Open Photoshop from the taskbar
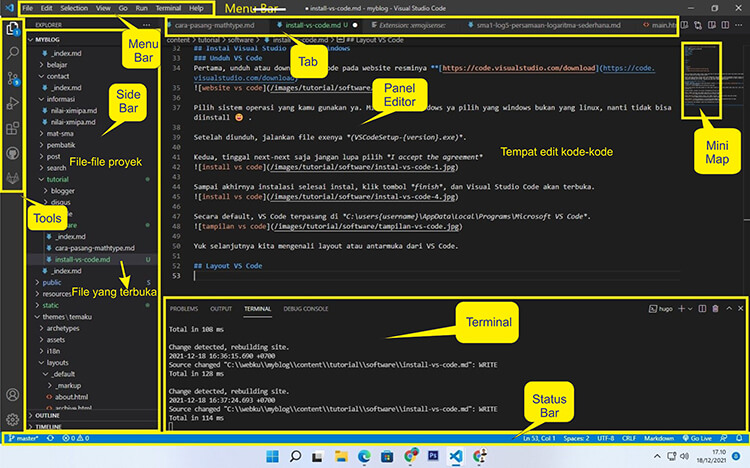This screenshot has width=750, height=468. [433, 457]
